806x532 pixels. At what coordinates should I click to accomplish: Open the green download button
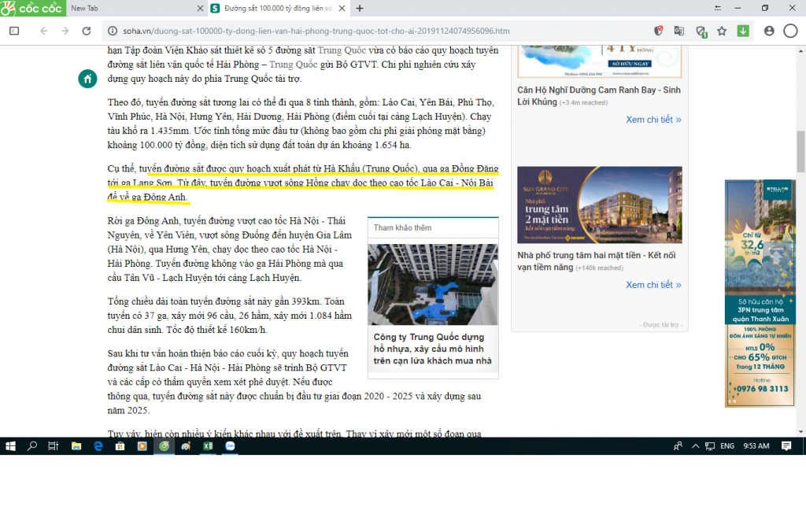pyautogui.click(x=743, y=31)
